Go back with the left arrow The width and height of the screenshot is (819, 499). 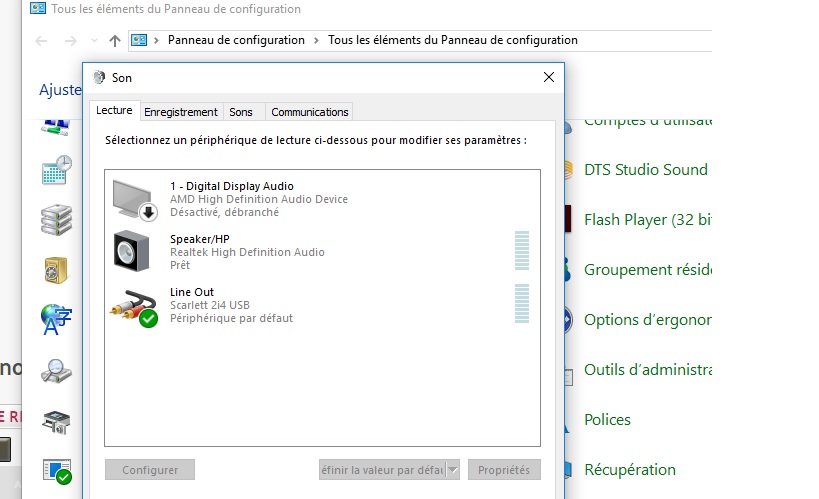point(41,41)
